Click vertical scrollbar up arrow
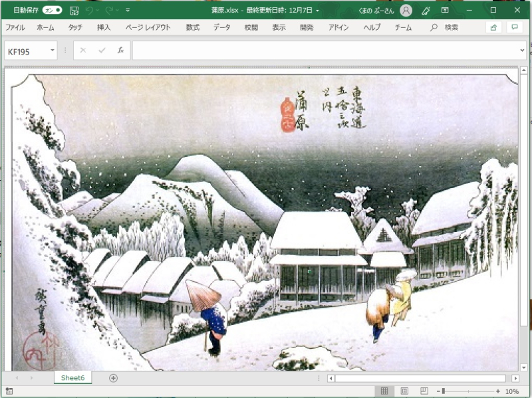 tap(524, 70)
